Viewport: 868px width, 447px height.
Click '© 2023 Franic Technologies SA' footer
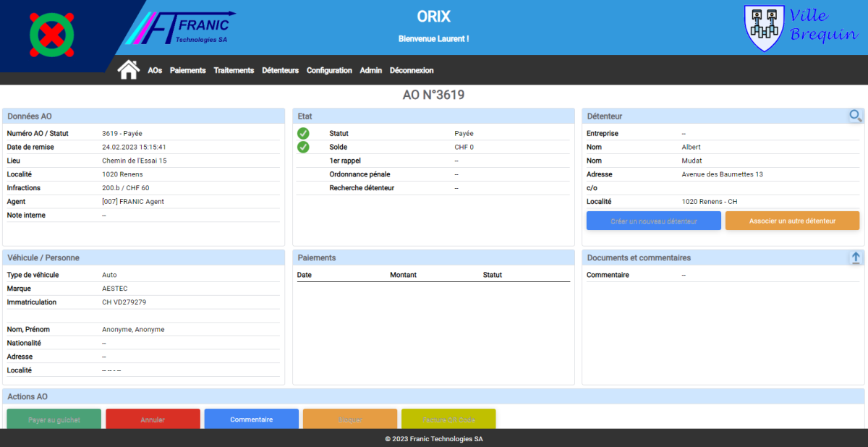434,439
